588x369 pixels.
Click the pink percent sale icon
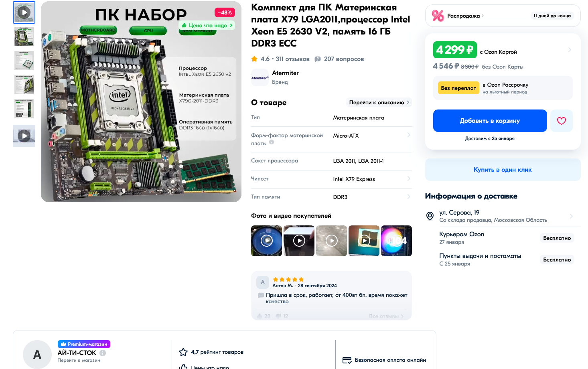[x=438, y=16]
